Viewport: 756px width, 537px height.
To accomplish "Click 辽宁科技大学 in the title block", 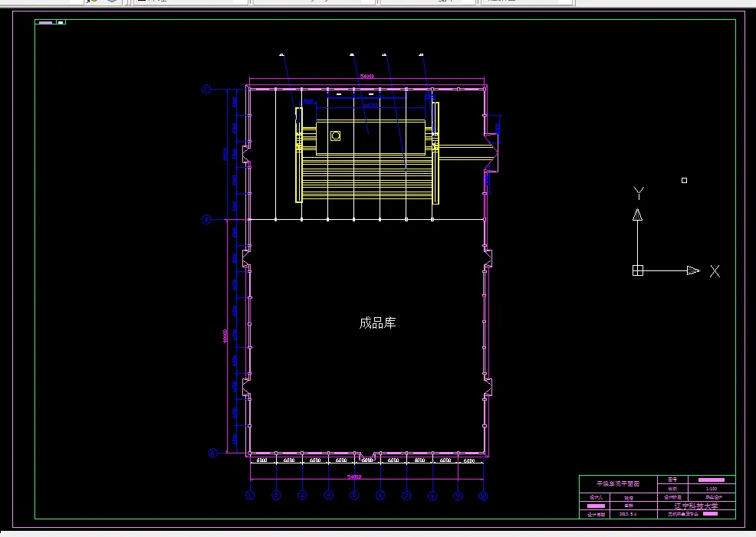I will [695, 506].
